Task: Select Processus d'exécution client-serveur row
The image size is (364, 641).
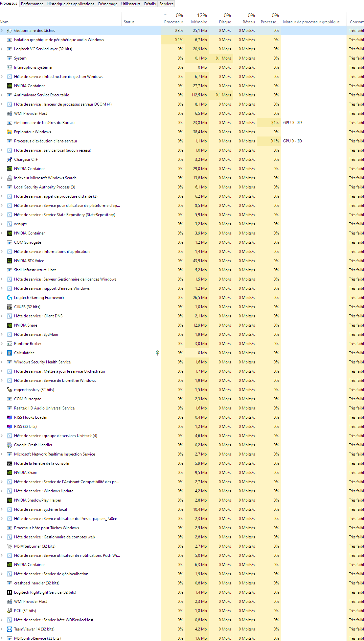Action: pyautogui.click(x=182, y=141)
